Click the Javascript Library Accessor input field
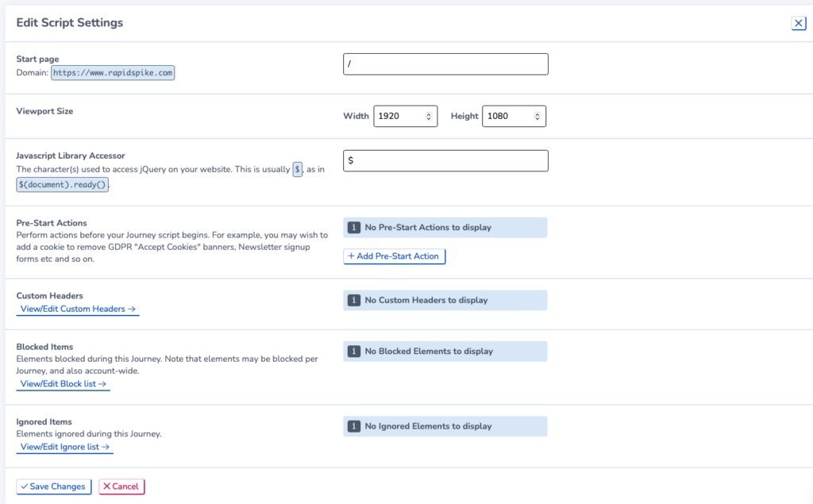This screenshot has height=504, width=813. click(445, 161)
